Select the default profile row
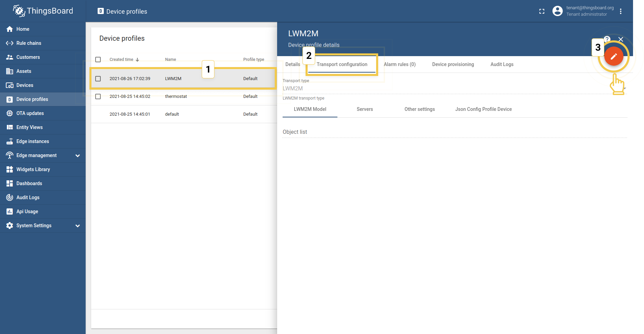Screen dimensions: 644x334 click(x=172, y=114)
